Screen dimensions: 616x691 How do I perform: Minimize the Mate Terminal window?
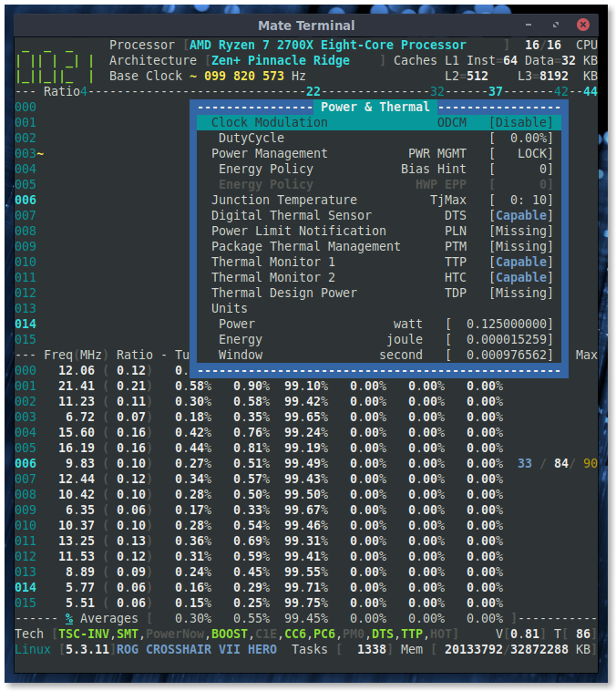[x=528, y=26]
